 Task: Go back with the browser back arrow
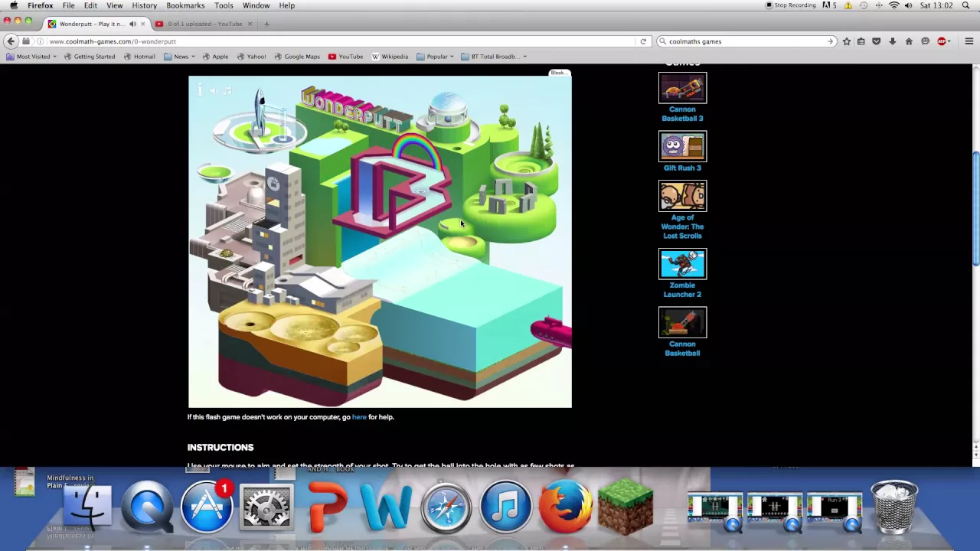11,41
